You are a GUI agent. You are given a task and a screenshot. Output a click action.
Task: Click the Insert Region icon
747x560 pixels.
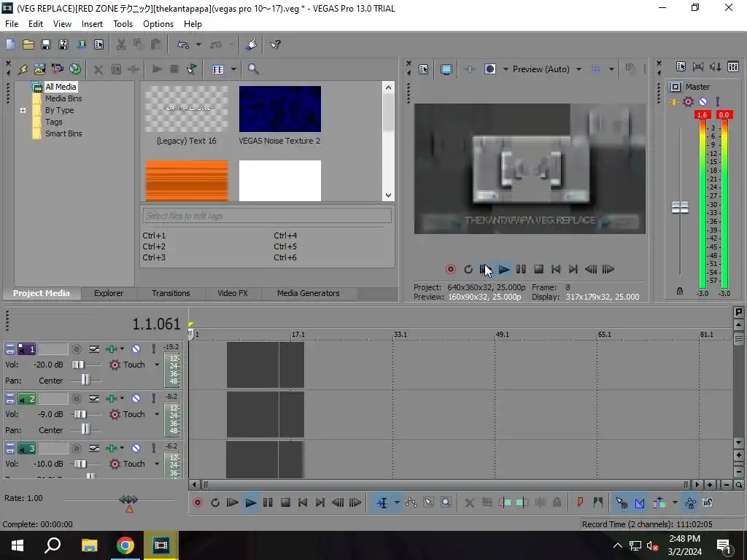tap(598, 502)
